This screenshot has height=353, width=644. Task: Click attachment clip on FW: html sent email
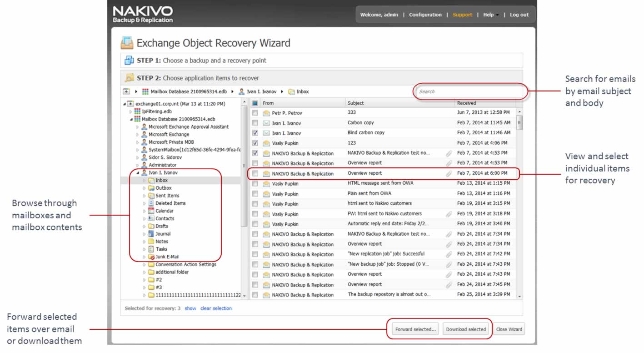pos(449,214)
